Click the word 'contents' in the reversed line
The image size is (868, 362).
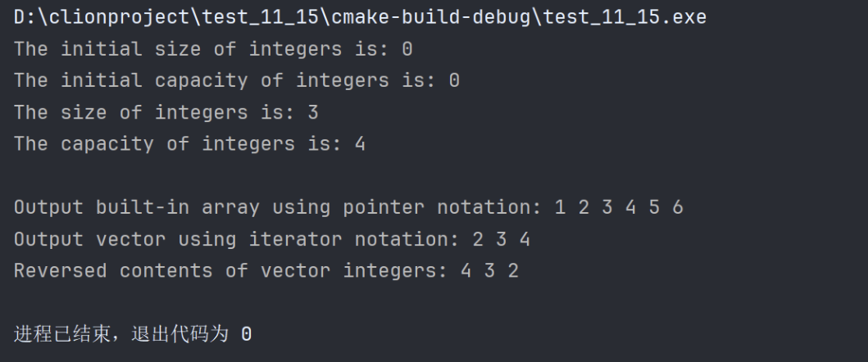[x=166, y=271]
